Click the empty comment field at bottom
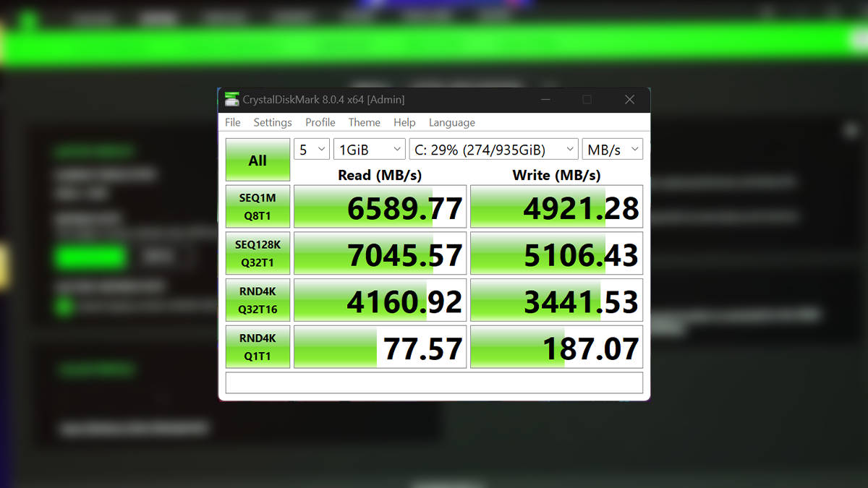868x488 pixels. point(434,382)
